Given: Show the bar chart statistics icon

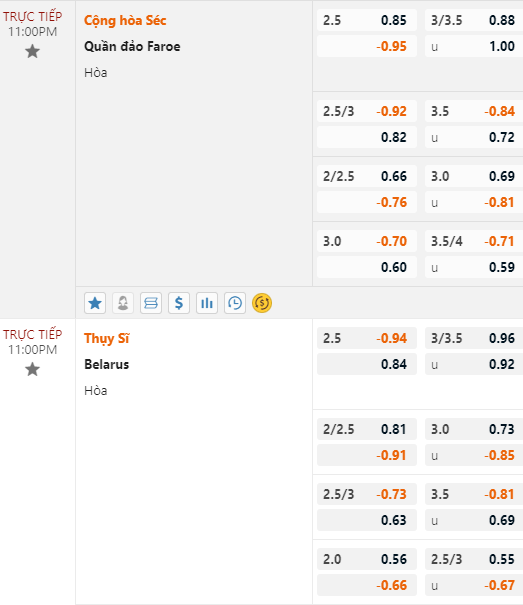Looking at the screenshot, I should click(207, 303).
